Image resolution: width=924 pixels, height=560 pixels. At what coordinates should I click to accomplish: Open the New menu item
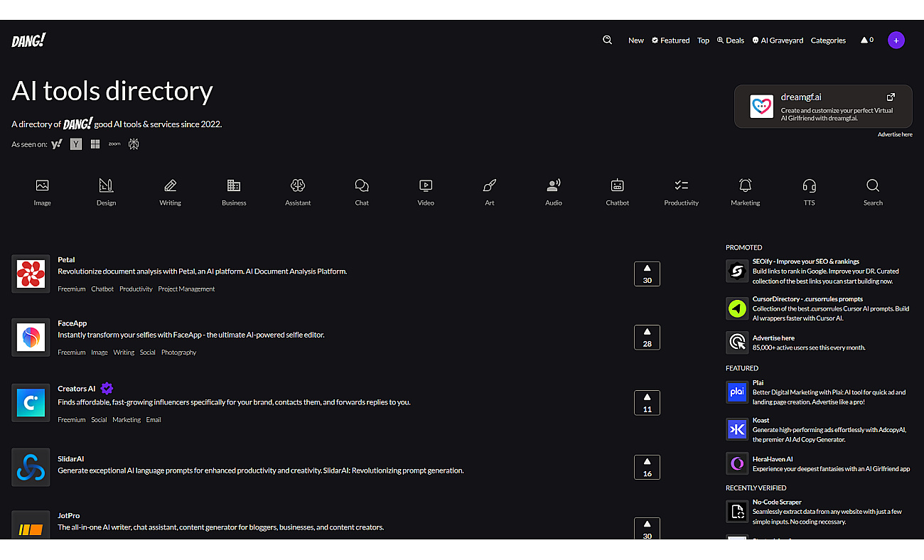coord(636,41)
